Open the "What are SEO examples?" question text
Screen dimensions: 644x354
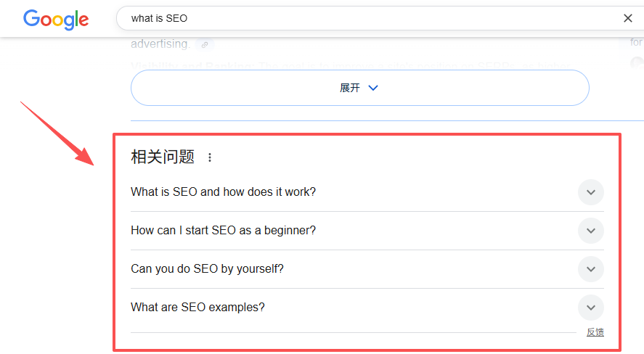(x=197, y=308)
